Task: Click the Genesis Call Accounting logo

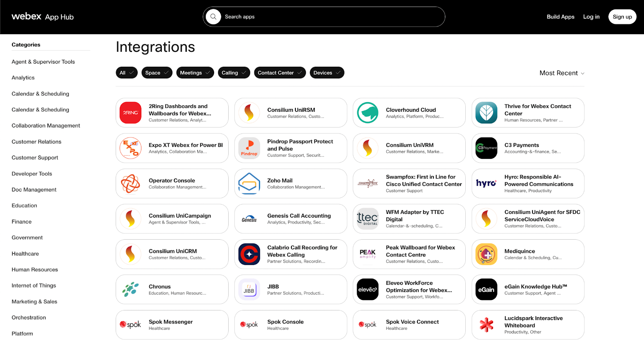Action: pyautogui.click(x=249, y=219)
